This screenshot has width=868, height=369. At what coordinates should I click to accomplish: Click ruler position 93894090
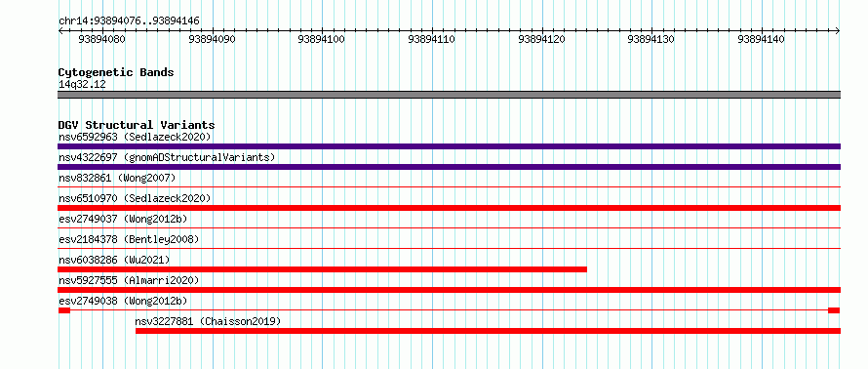212,39
